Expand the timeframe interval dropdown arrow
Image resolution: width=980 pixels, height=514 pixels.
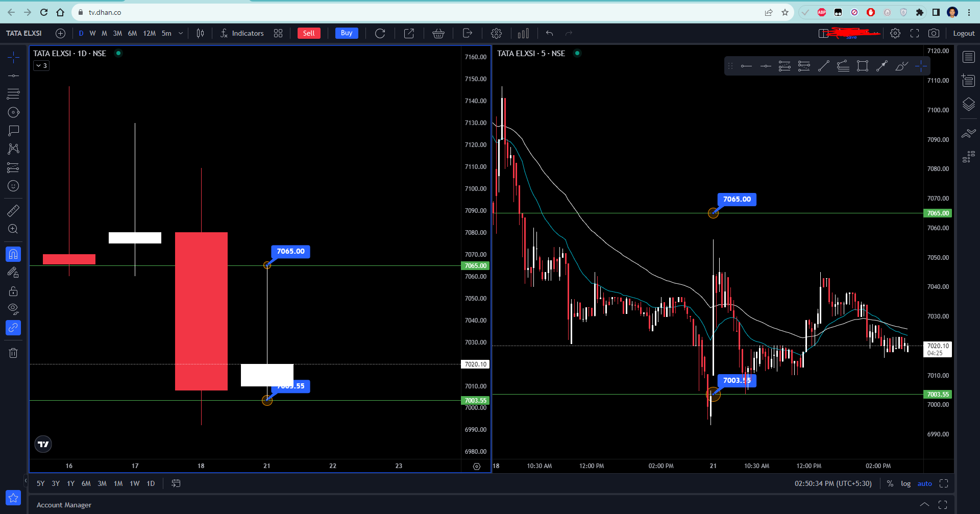click(x=181, y=33)
